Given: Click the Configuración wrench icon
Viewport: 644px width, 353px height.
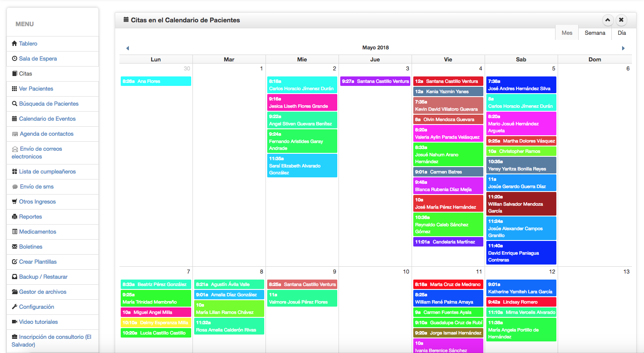Looking at the screenshot, I should tap(15, 307).
